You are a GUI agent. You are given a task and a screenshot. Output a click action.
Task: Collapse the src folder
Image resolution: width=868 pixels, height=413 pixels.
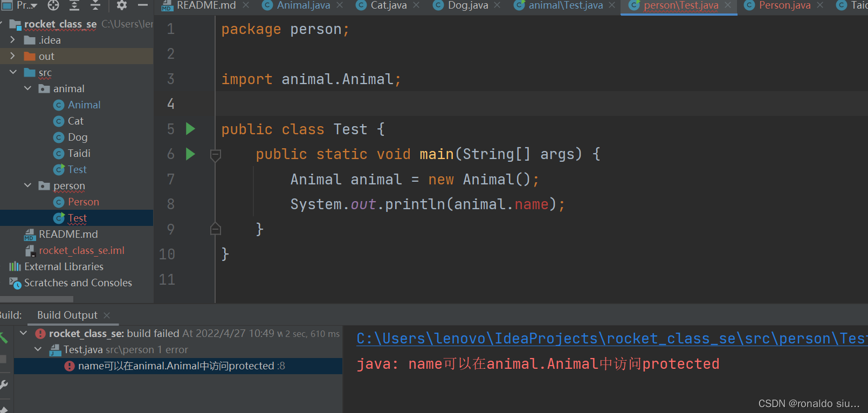(x=13, y=72)
